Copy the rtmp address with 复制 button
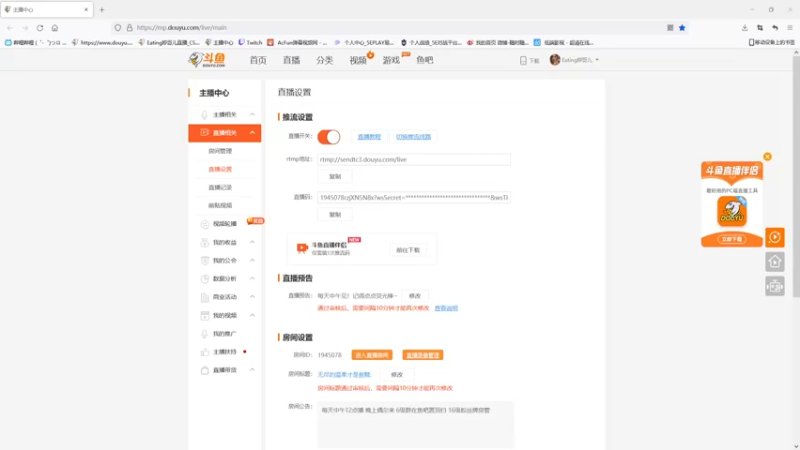The height and width of the screenshot is (450, 800). 335,177
